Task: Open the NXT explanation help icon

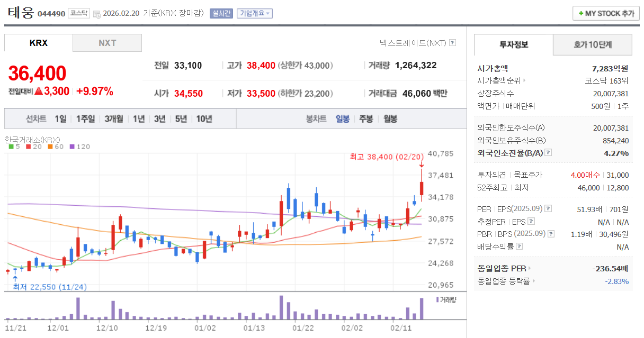Action: (x=452, y=42)
